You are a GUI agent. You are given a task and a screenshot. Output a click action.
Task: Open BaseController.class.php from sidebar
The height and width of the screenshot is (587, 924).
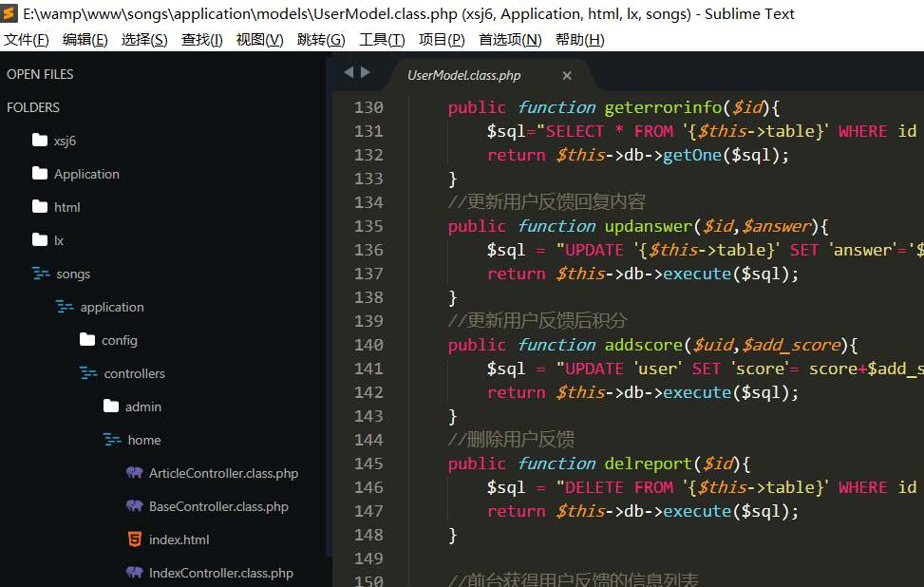click(218, 506)
